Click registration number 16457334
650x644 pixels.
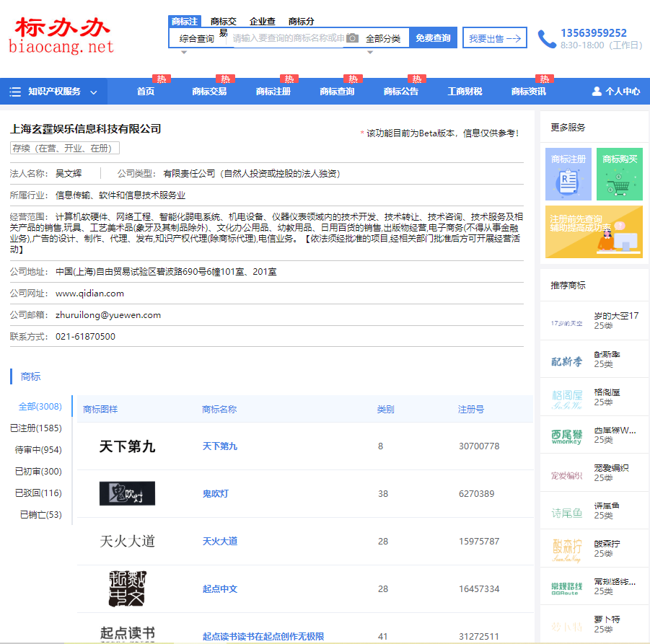pyautogui.click(x=479, y=589)
